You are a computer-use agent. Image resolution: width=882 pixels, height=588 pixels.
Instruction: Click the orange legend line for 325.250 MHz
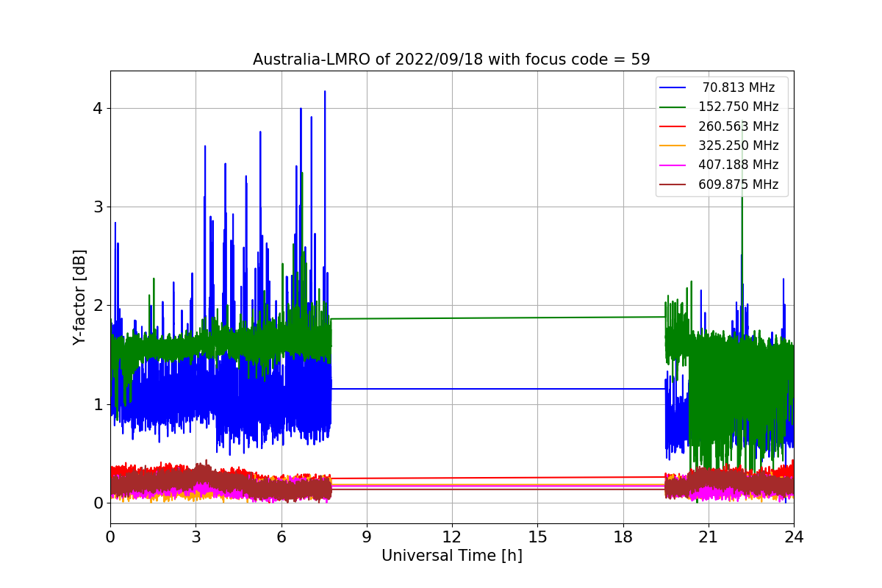point(673,146)
